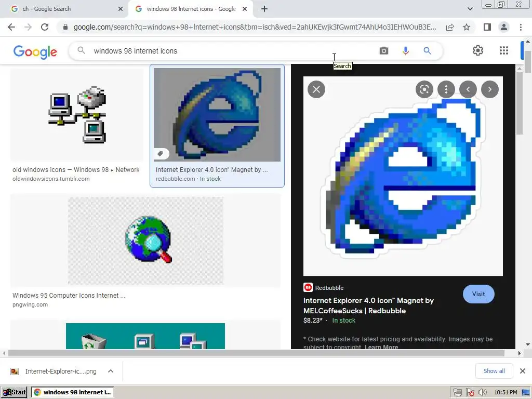Show next image in preview

[x=489, y=89]
